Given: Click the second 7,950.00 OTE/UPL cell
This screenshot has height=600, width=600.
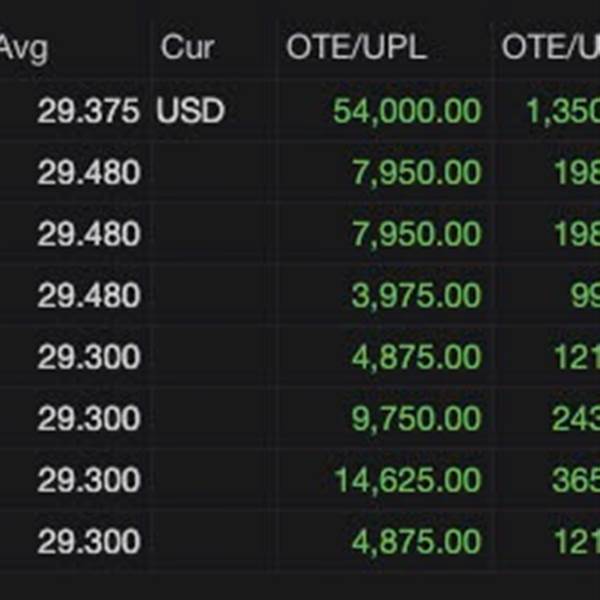Looking at the screenshot, I should coord(416,234).
